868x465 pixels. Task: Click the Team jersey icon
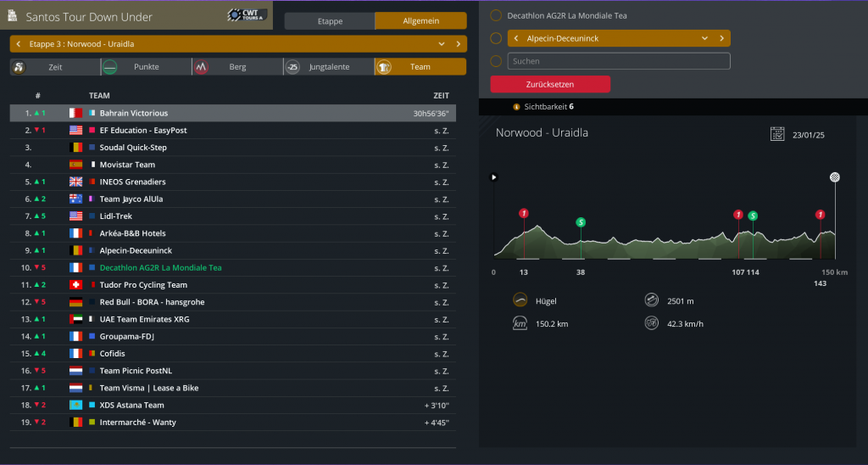coord(383,67)
